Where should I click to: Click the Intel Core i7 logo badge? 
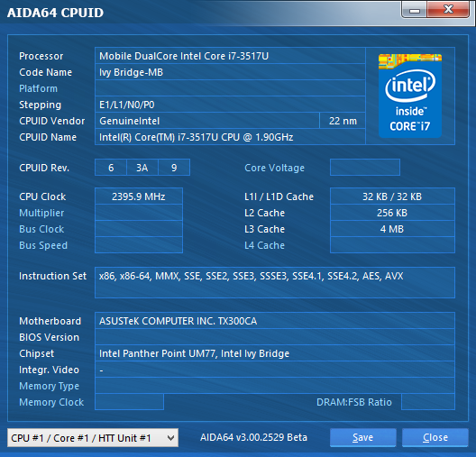(410, 96)
